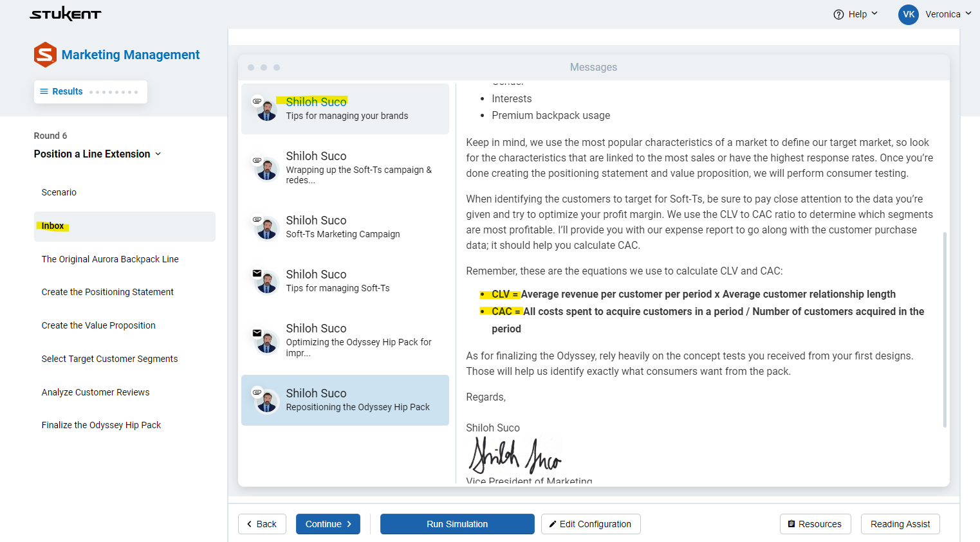Click Reading Assist button
The height and width of the screenshot is (542, 980).
[x=900, y=524]
